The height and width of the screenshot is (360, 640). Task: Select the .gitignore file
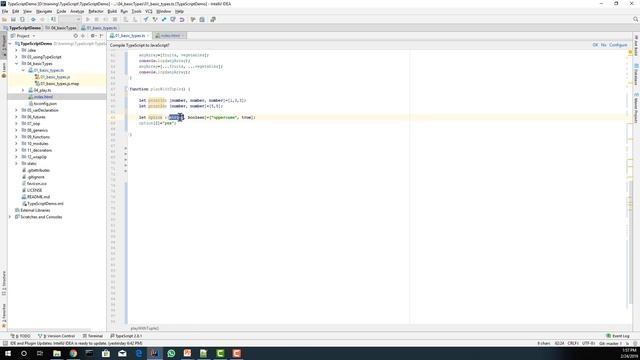pyautogui.click(x=33, y=177)
